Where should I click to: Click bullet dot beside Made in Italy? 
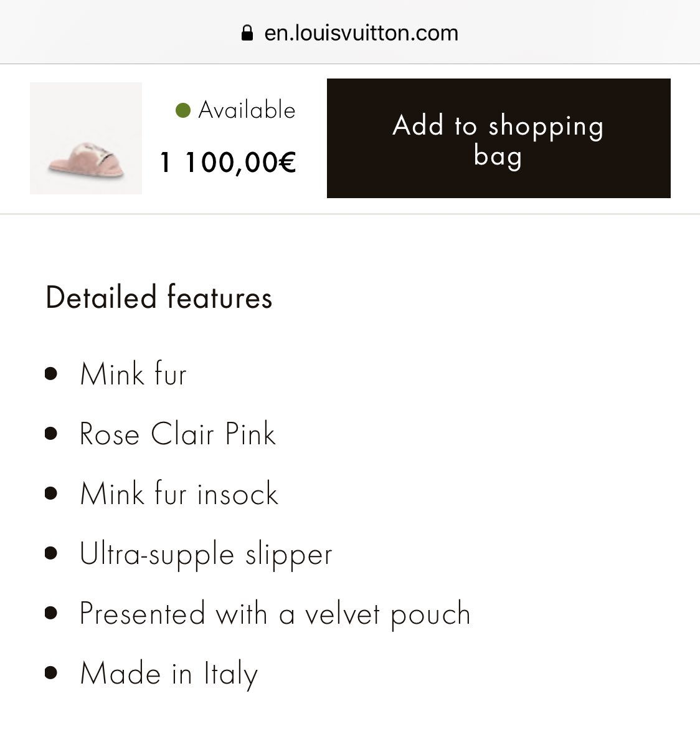[52, 674]
